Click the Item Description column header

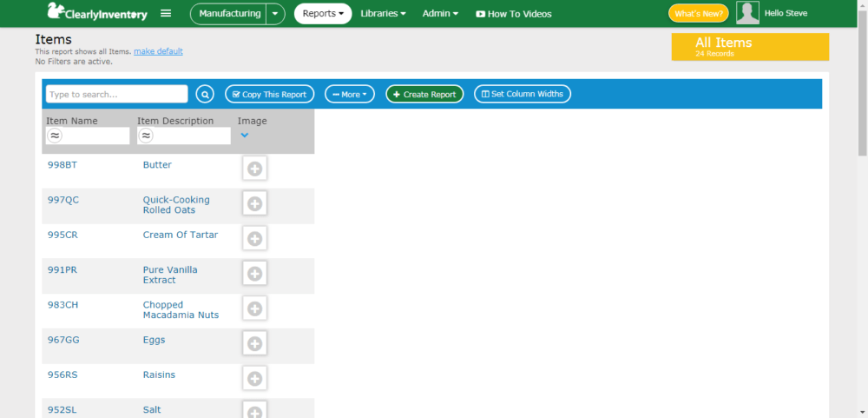(x=175, y=121)
